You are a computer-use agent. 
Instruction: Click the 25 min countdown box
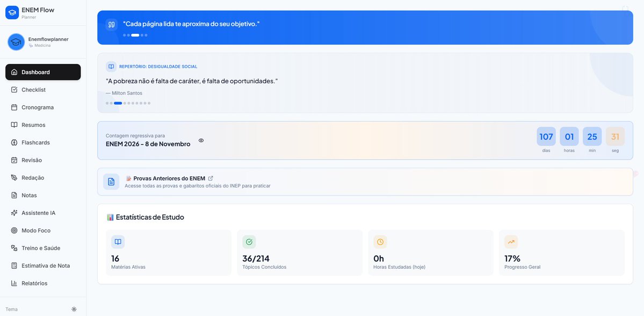coord(592,137)
